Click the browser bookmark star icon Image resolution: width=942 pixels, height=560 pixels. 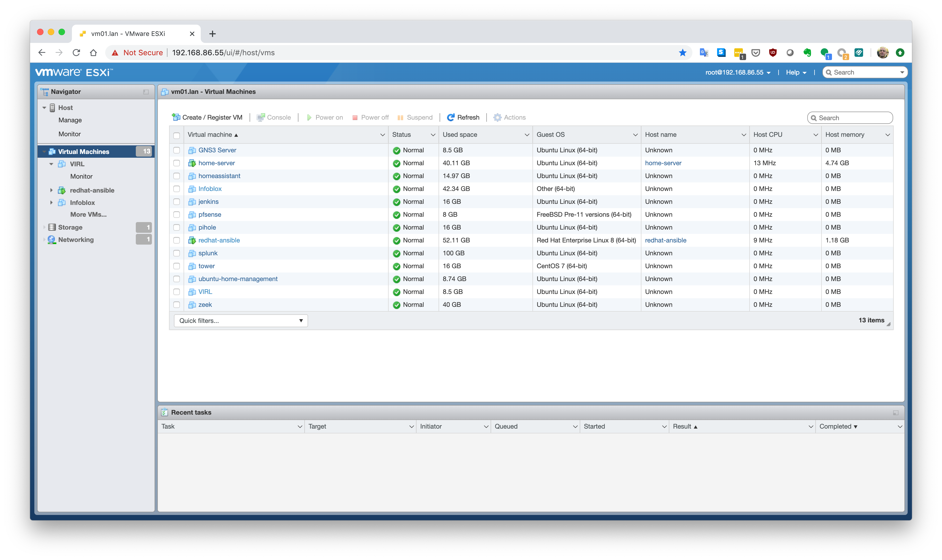683,53
